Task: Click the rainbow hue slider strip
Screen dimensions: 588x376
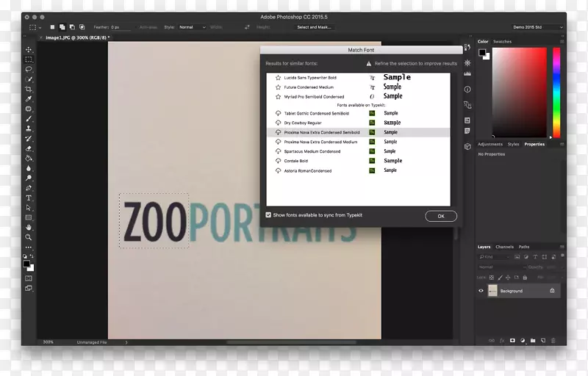Action: click(556, 93)
